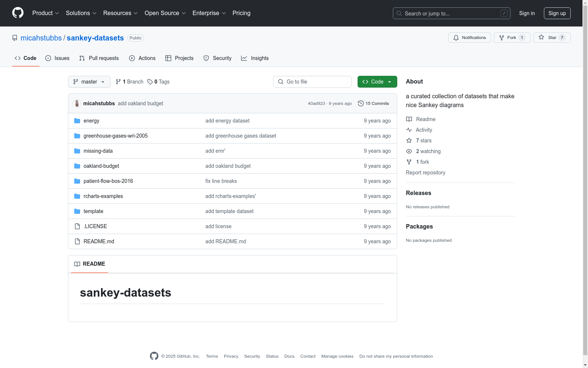This screenshot has width=588, height=368.
Task: Click the stars icon in About sidebar
Action: (409, 141)
